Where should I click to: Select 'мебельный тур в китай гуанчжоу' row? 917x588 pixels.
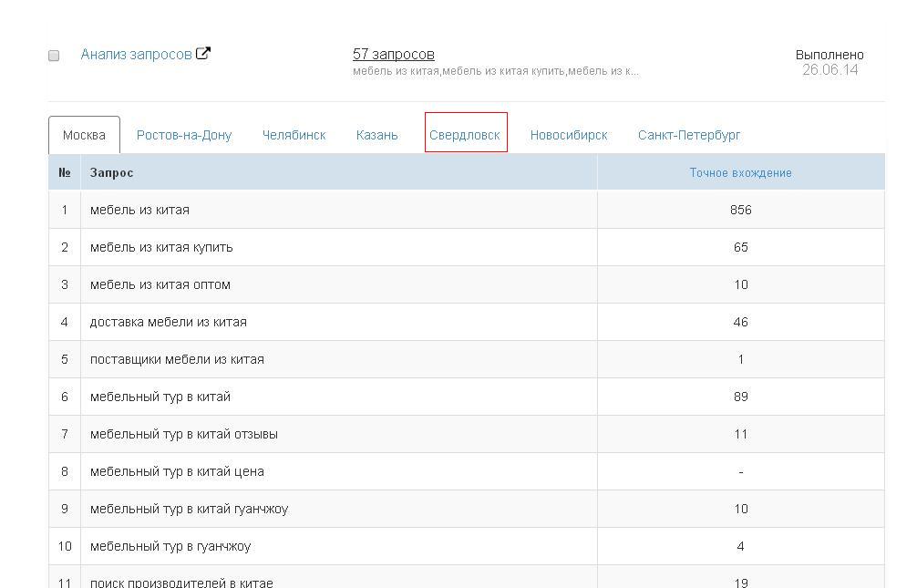pos(466,509)
